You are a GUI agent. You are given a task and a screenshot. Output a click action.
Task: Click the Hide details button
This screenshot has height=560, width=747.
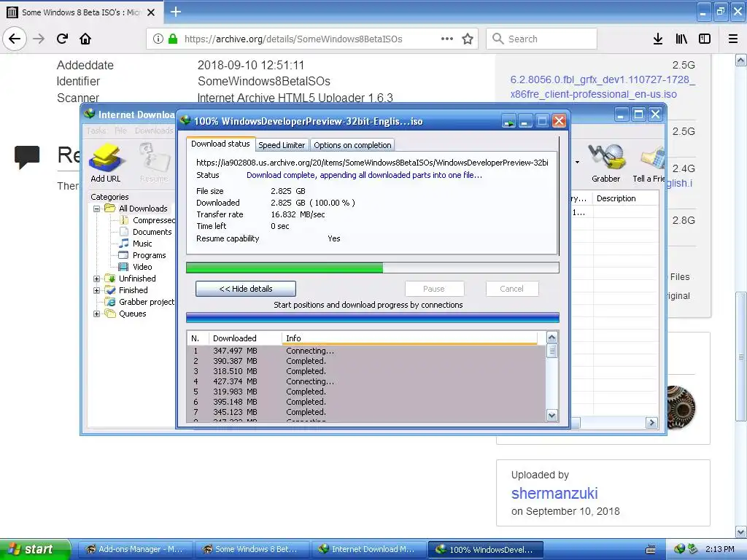(x=246, y=289)
